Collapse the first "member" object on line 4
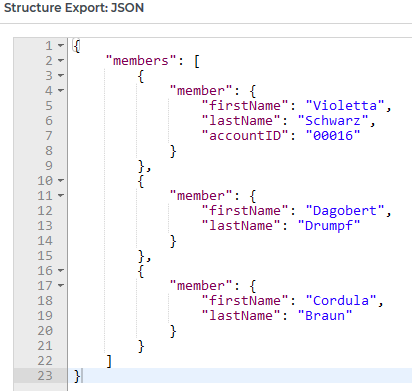Image resolution: width=412 pixels, height=391 pixels. pos(61,90)
